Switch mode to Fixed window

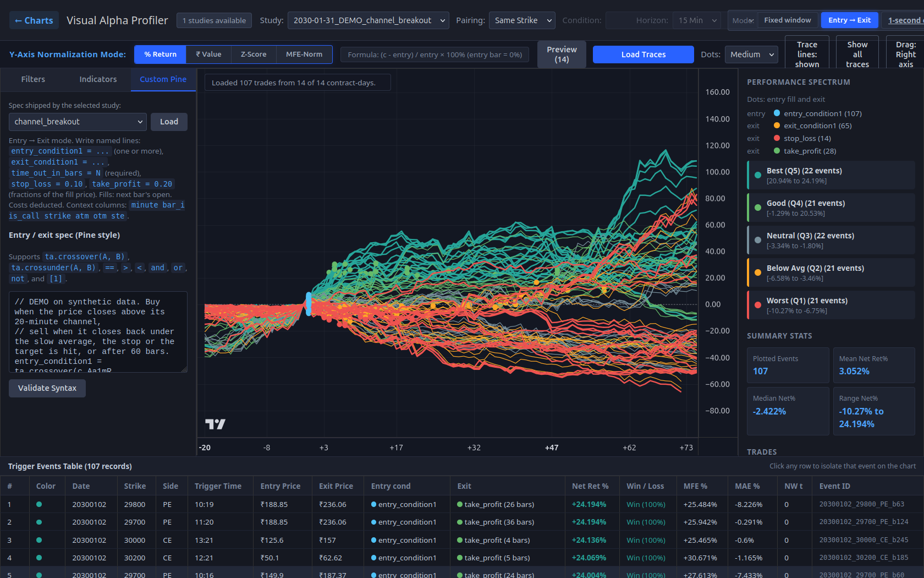[x=787, y=20]
